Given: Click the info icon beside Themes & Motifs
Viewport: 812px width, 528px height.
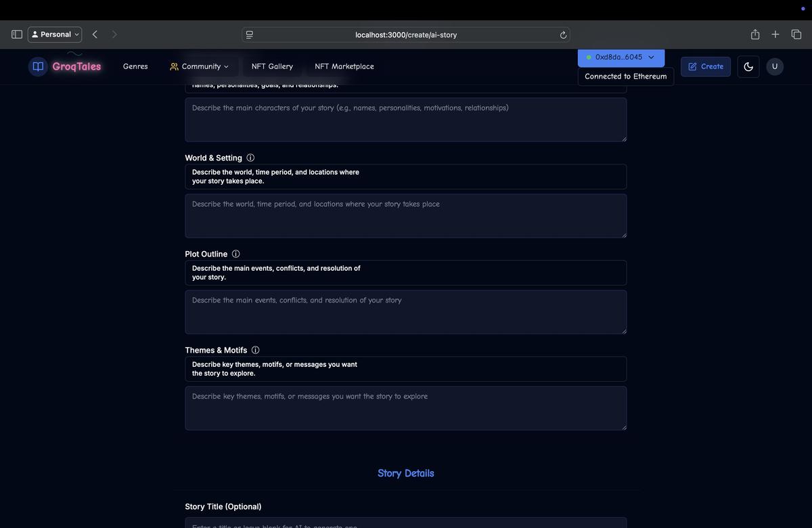Looking at the screenshot, I should [254, 349].
